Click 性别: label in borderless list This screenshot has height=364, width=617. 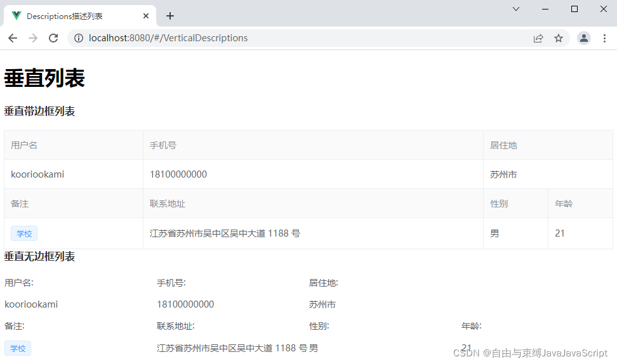click(x=319, y=326)
